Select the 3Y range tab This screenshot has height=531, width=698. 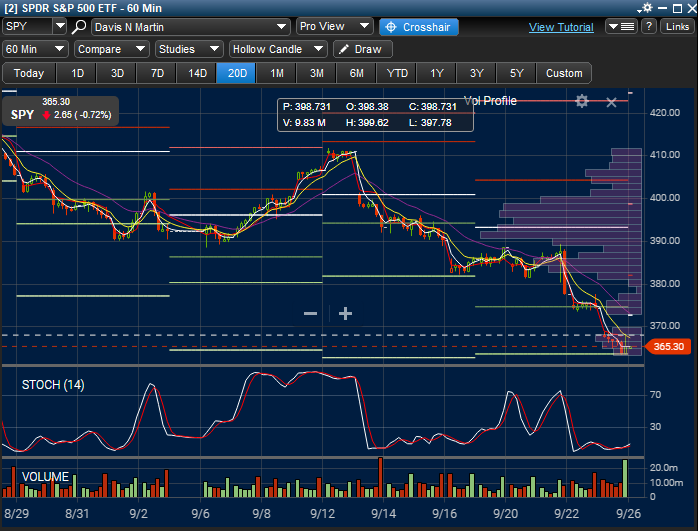point(476,73)
